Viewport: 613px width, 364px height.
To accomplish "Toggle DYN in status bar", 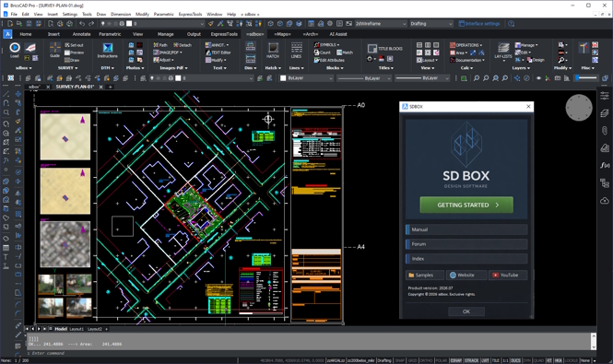I will tap(526, 360).
